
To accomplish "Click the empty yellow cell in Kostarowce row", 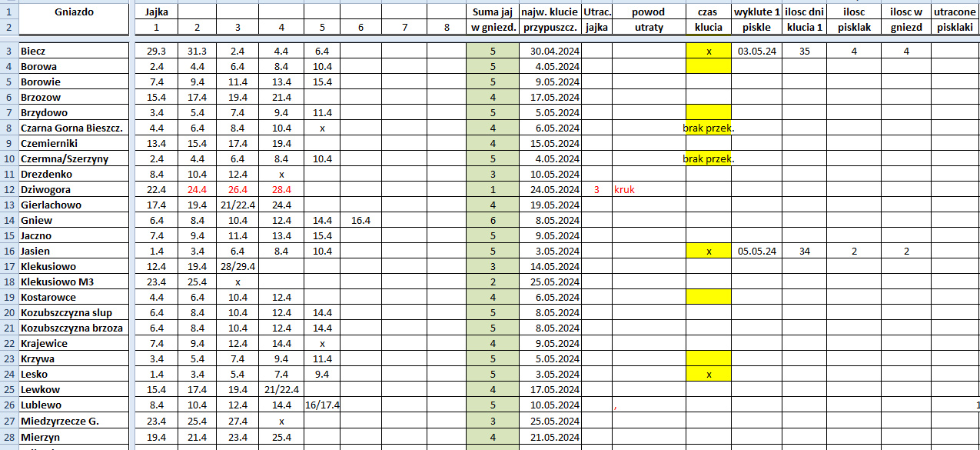I will pyautogui.click(x=708, y=297).
